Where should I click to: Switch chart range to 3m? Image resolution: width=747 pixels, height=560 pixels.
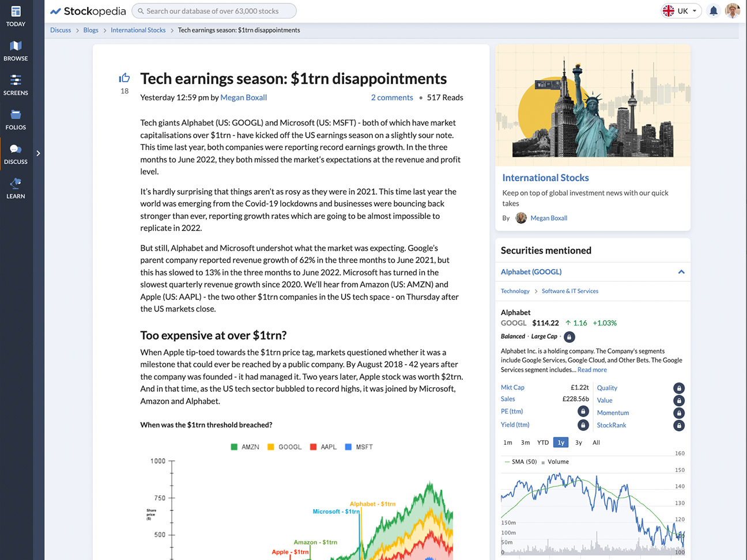(525, 442)
